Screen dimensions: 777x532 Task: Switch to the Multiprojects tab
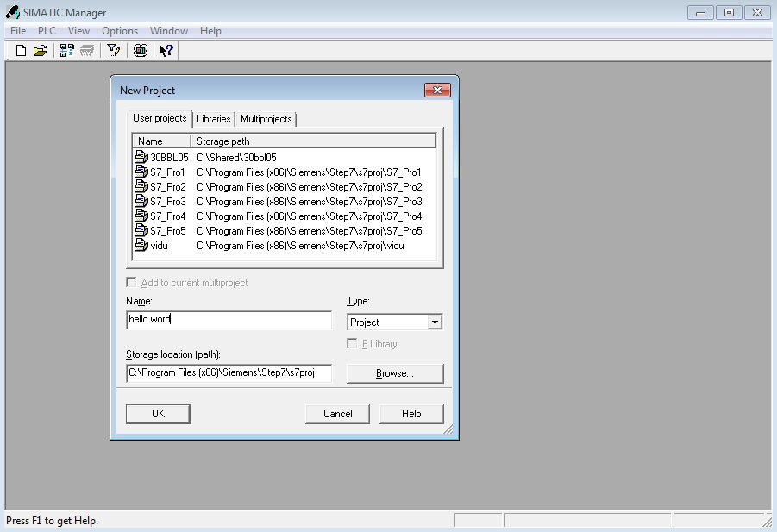[266, 119]
